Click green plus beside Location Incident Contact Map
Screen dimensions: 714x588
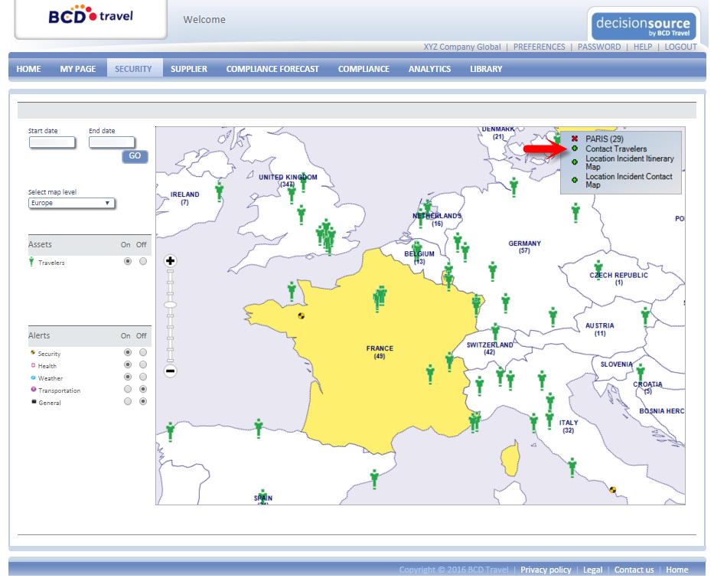click(575, 180)
